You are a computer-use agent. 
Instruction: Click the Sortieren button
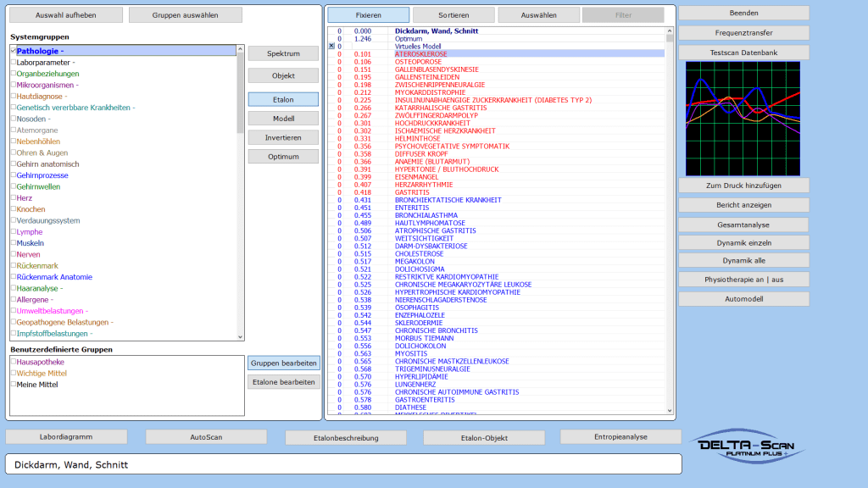coord(453,15)
